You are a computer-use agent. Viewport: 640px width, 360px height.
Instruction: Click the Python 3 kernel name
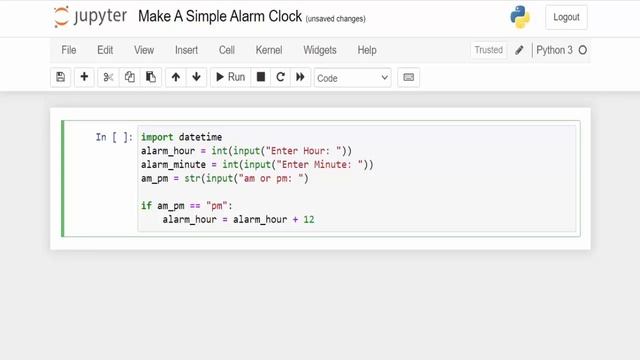pos(554,50)
